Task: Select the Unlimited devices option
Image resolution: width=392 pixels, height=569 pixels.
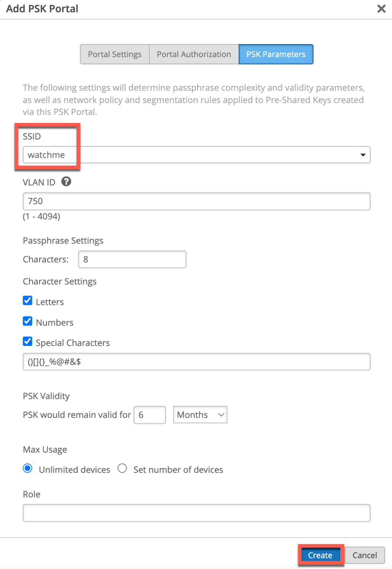Action: click(27, 468)
